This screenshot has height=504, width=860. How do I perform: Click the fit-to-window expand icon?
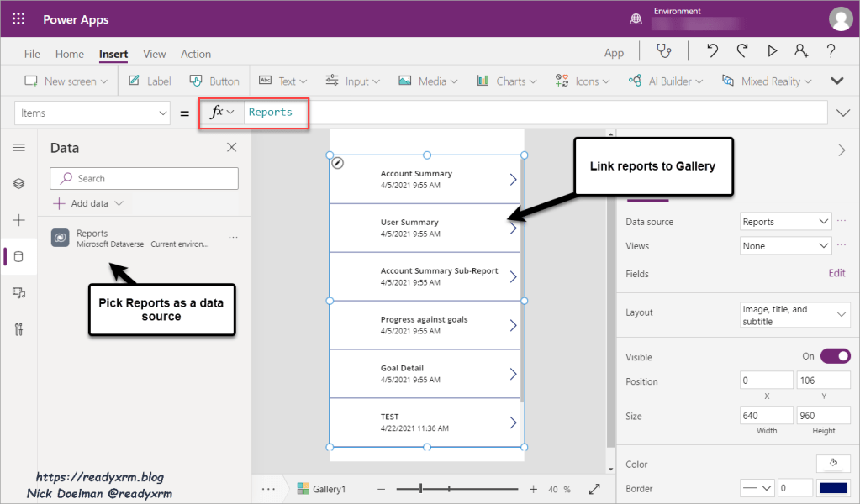tap(594, 489)
